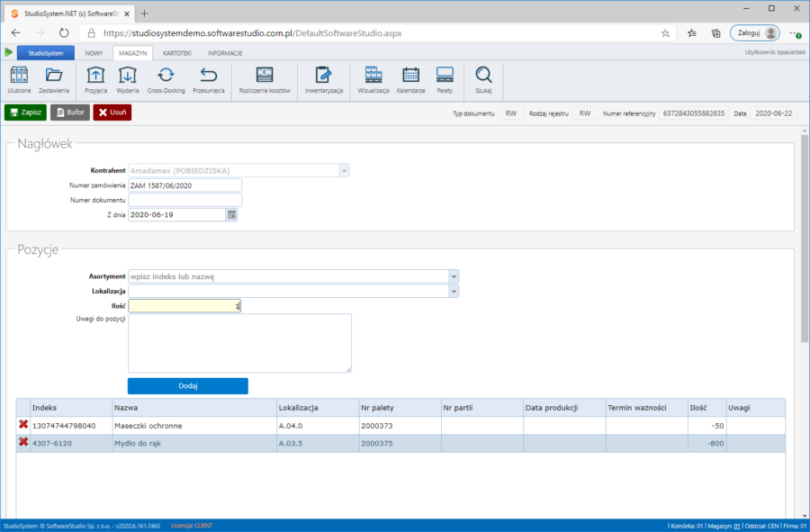Open Inwentaryzacja inventory icon

[x=324, y=79]
